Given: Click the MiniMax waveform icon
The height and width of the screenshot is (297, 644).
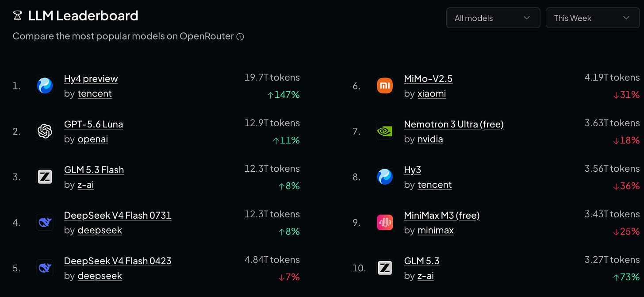Looking at the screenshot, I should click(x=385, y=222).
